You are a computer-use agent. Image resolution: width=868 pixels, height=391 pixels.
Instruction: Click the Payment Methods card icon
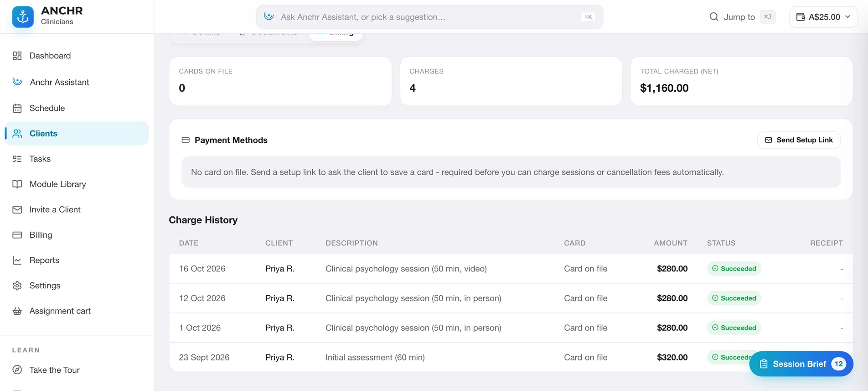pos(186,140)
